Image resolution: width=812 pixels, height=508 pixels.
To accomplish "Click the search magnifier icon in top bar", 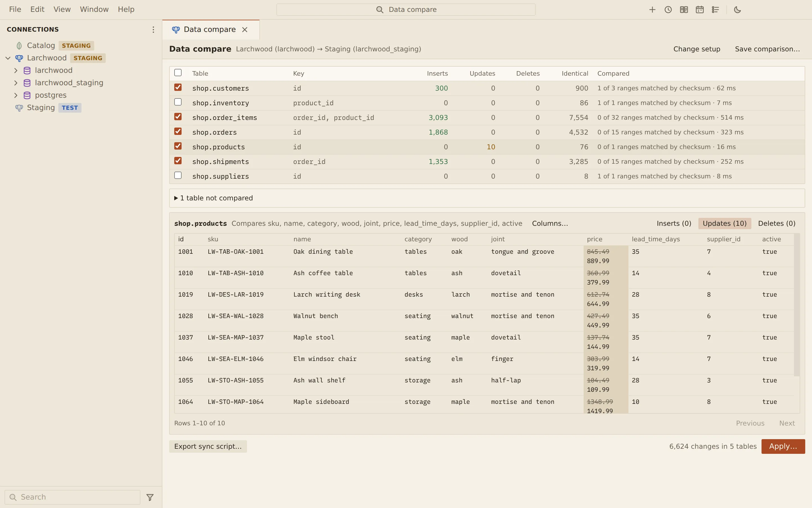I will [x=379, y=10].
